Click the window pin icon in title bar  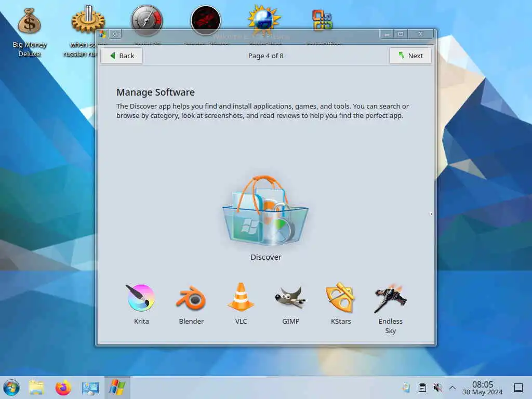[115, 34]
